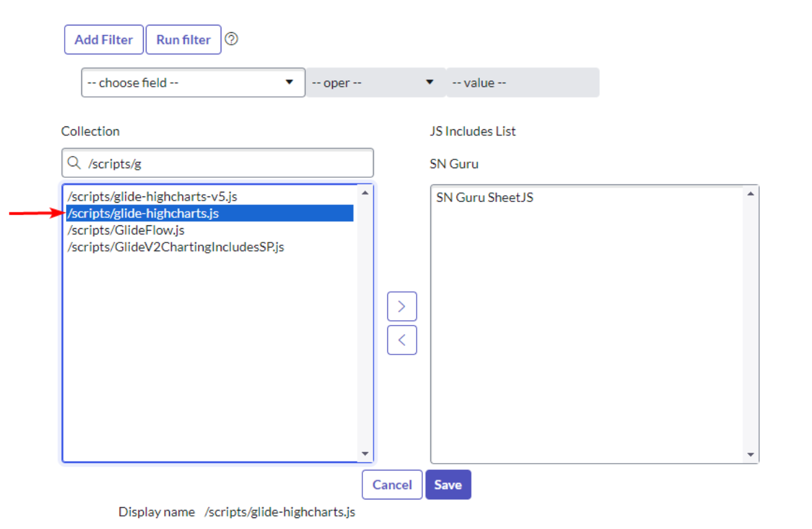Image resolution: width=812 pixels, height=529 pixels.
Task: Click the move right arrow button
Action: click(x=402, y=306)
